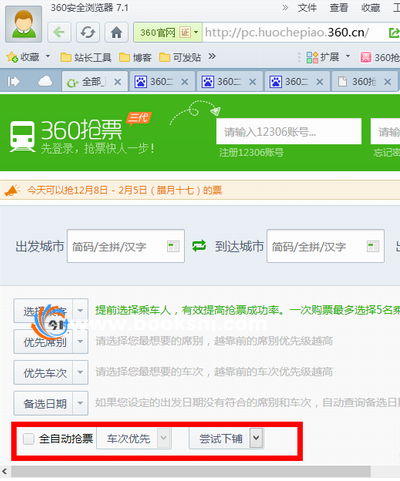Click the 今天可以抢12月8日 notice text
Screen dimensions: 400x481
(124, 190)
